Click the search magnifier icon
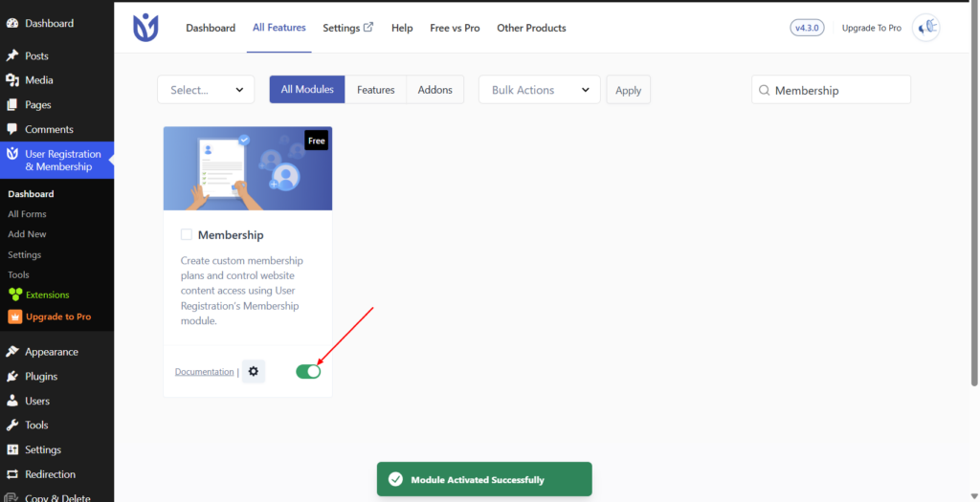Image resolution: width=980 pixels, height=502 pixels. pyautogui.click(x=764, y=90)
